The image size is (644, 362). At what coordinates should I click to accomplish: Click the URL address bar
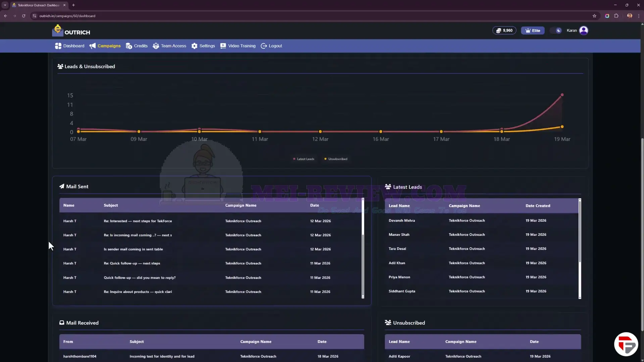click(x=312, y=16)
